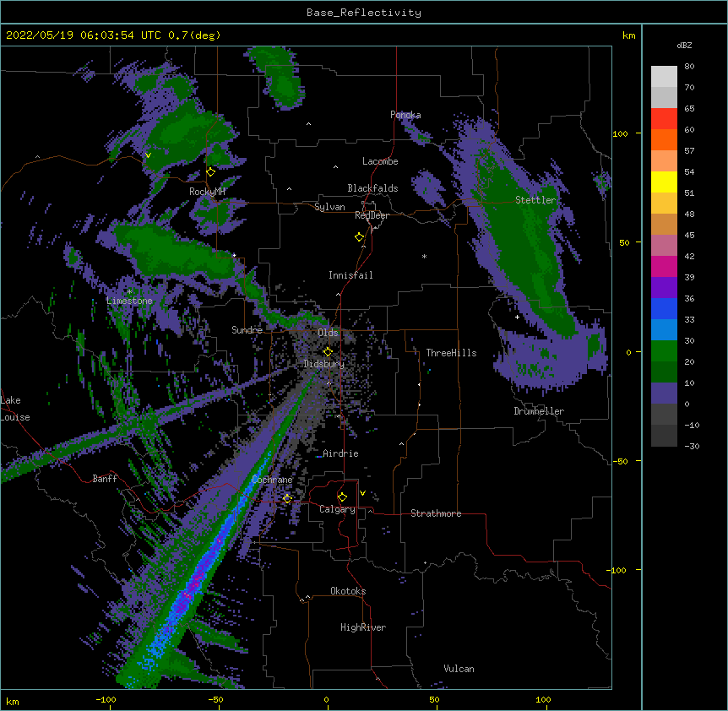728x711 pixels.
Task: Click the Lake Louise label
Action: [x=15, y=409]
